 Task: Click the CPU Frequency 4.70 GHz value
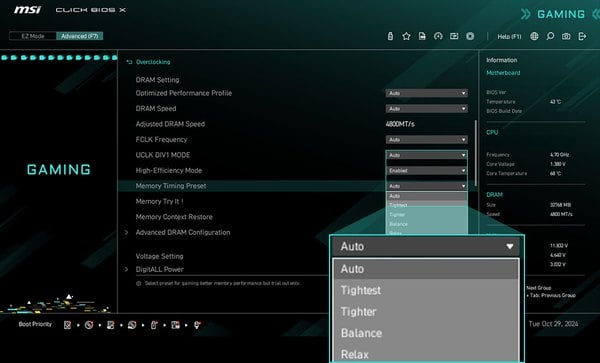click(559, 155)
